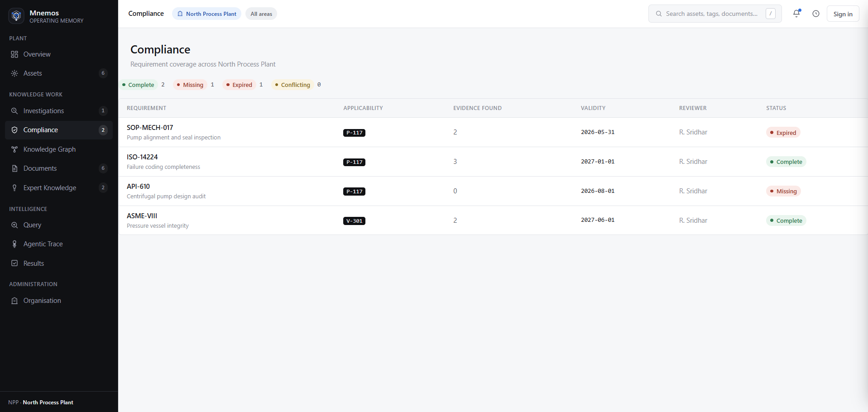Viewport: 868px width, 412px height.
Task: Filter by Expired status chip
Action: [x=239, y=85]
